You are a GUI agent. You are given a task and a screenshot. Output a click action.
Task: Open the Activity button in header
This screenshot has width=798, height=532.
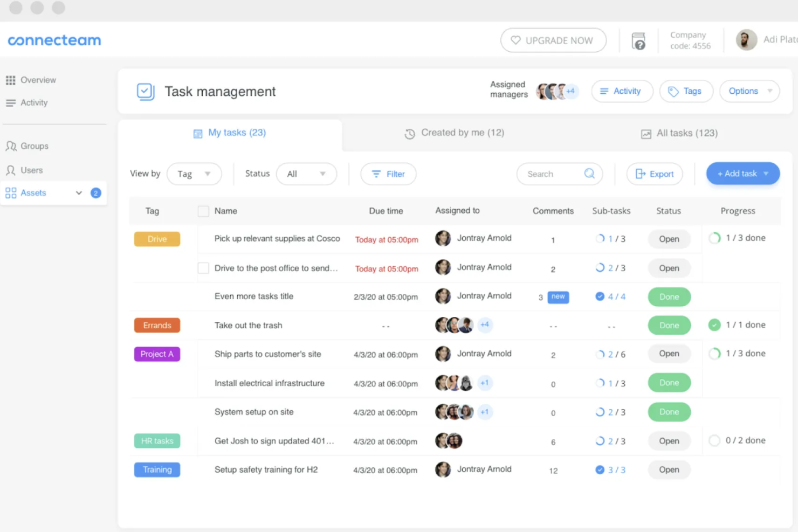(x=622, y=91)
